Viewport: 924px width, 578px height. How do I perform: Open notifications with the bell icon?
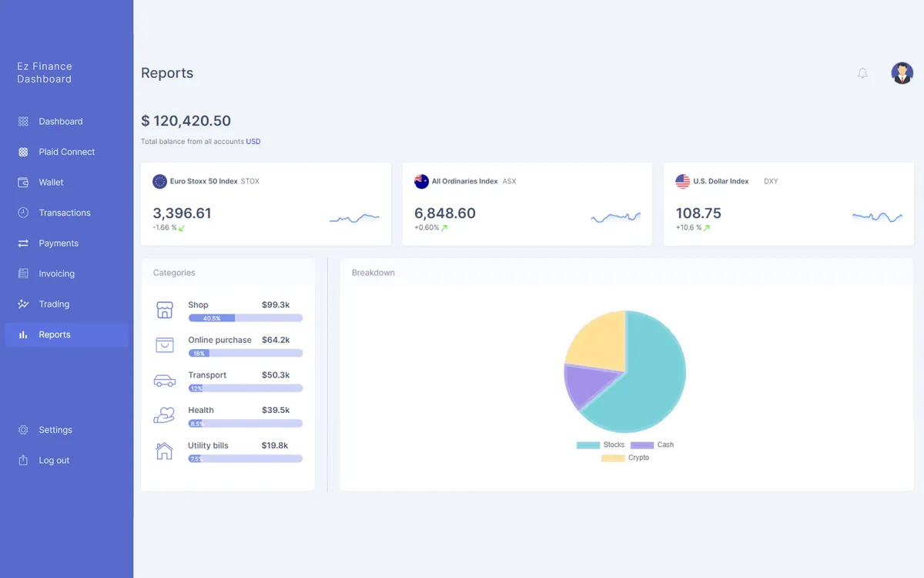point(862,73)
